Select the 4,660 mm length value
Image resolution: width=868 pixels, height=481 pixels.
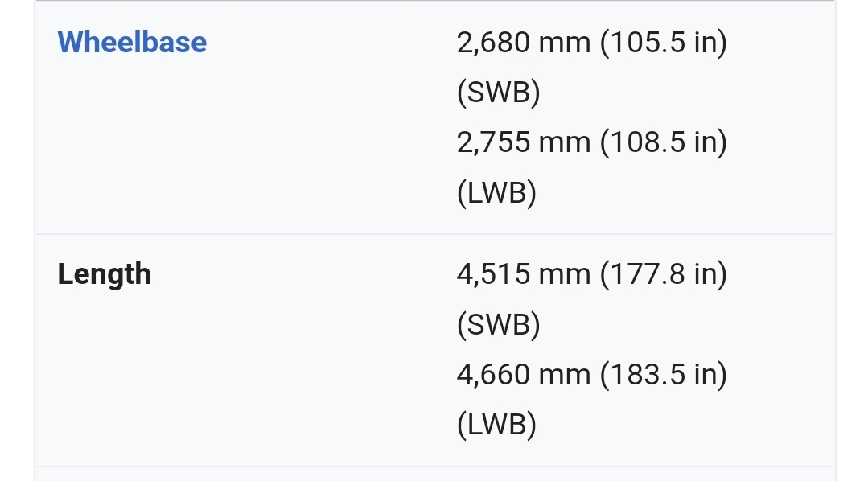click(x=524, y=375)
